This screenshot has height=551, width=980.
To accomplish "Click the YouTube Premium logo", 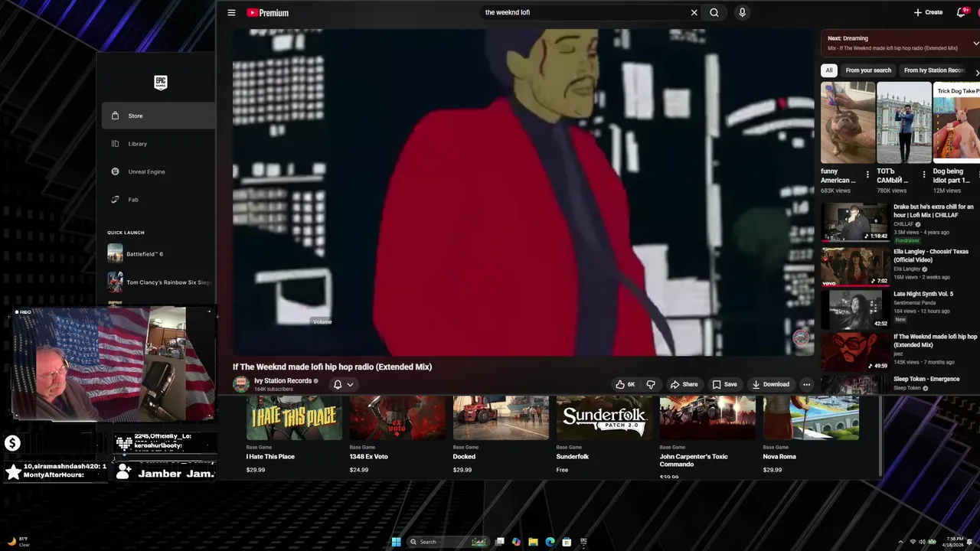I will tap(268, 12).
